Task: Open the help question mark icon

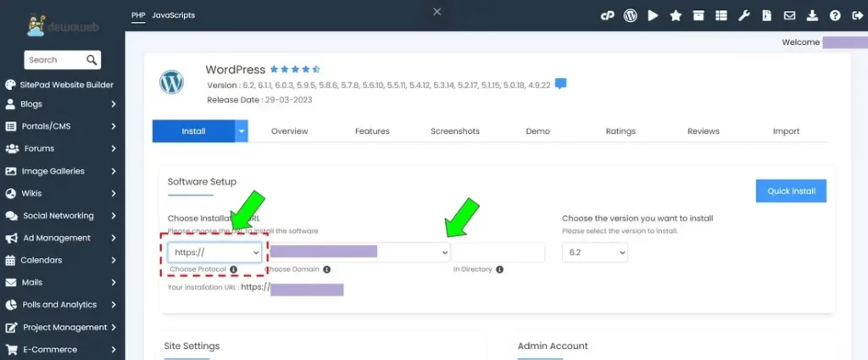Action: click(835, 15)
